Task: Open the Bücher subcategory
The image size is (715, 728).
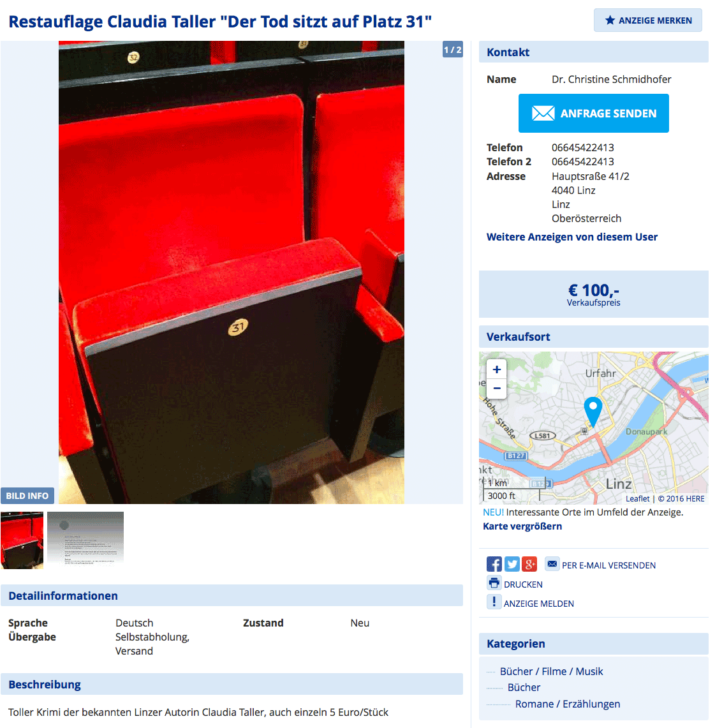Action: [x=524, y=687]
